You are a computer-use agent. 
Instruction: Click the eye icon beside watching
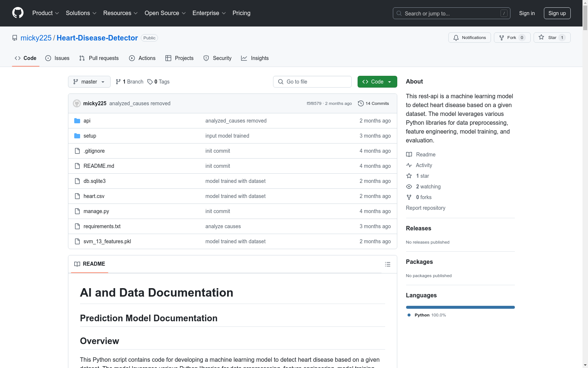coord(409,187)
